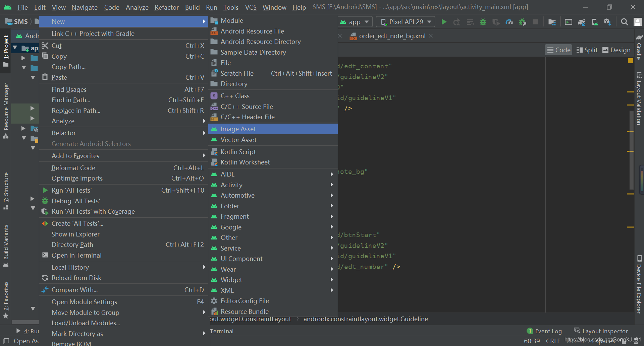Click Open Module Settings context item
This screenshot has width=644, height=346.
[x=123, y=302]
